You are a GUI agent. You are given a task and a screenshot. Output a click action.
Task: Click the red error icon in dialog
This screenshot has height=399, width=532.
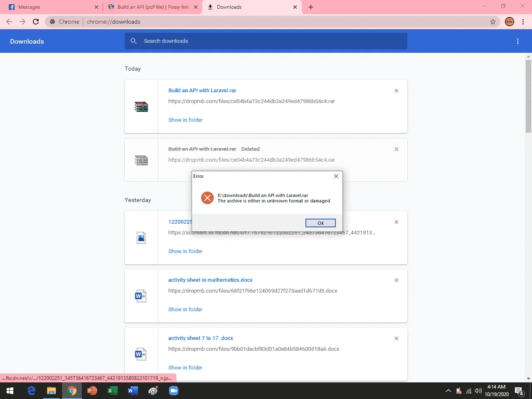pos(207,198)
